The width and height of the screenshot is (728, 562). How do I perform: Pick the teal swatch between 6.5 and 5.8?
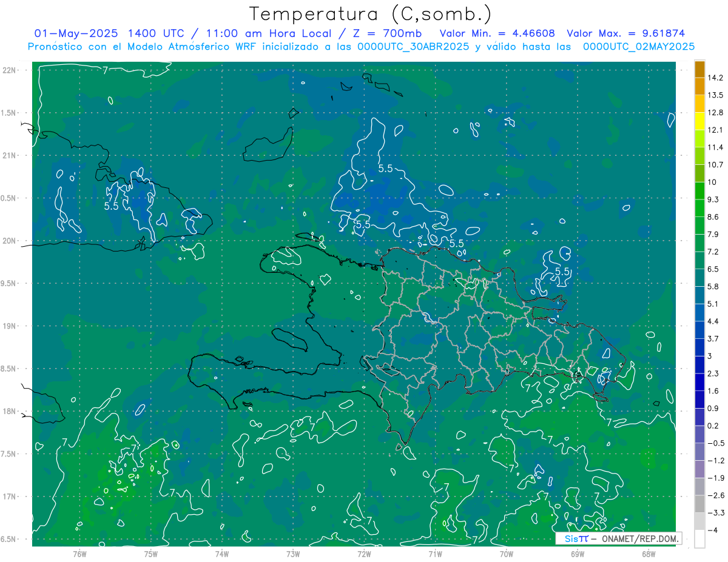tap(699, 278)
